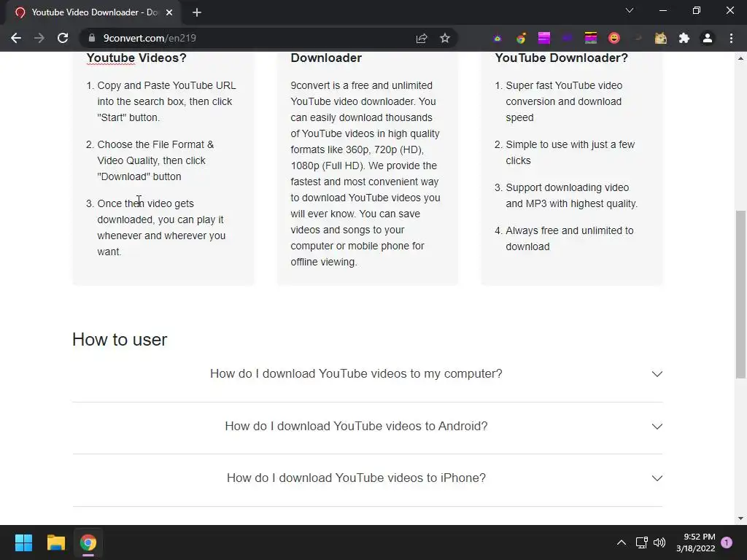Bookmark this page with the star icon
Image resolution: width=747 pixels, height=560 pixels.
(445, 38)
